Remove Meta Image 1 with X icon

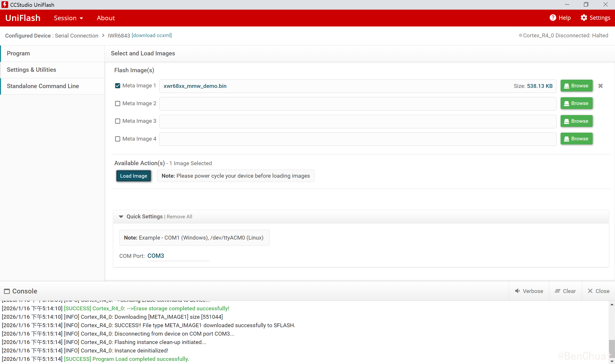click(x=600, y=86)
